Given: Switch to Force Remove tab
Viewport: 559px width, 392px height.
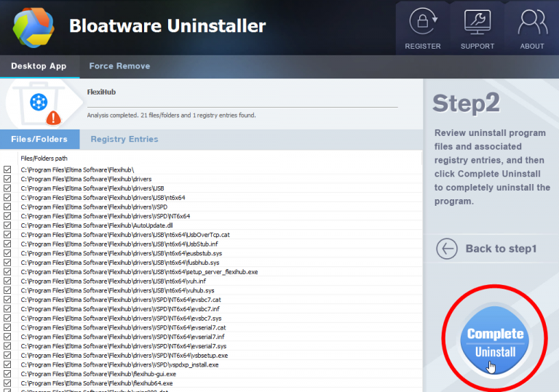Looking at the screenshot, I should 119,66.
